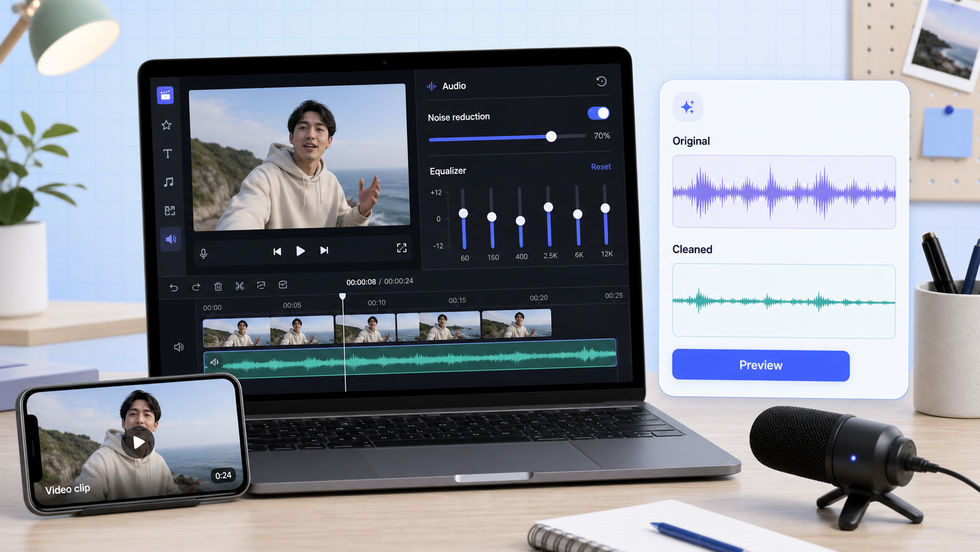Click the 00:15 mark on timeline ruler

pos(457,301)
